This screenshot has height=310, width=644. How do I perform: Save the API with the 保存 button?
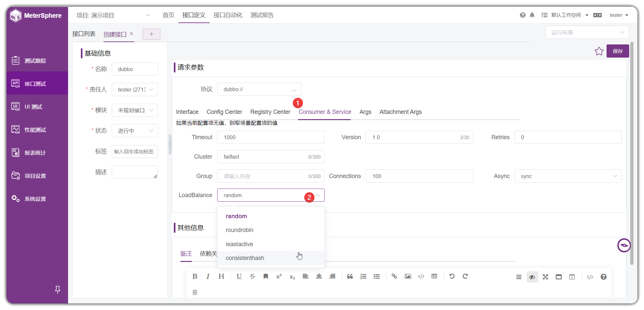pos(618,51)
